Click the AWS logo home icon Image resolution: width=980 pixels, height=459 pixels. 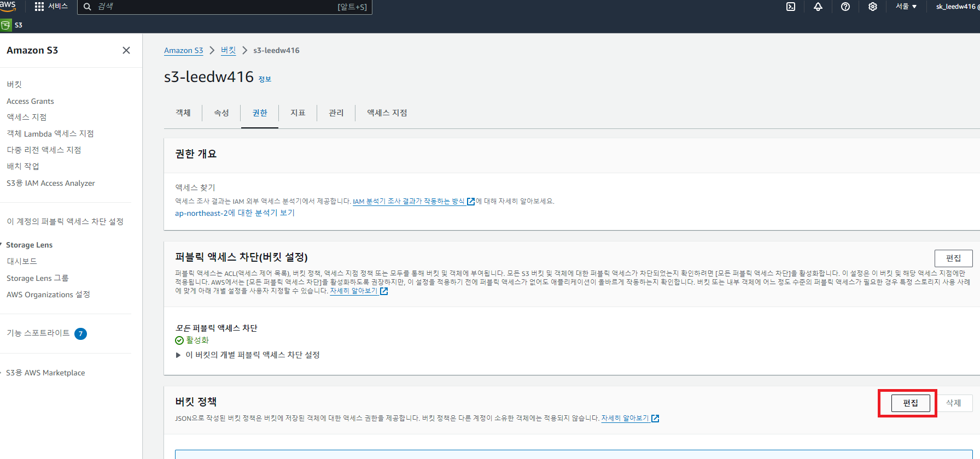pos(8,6)
